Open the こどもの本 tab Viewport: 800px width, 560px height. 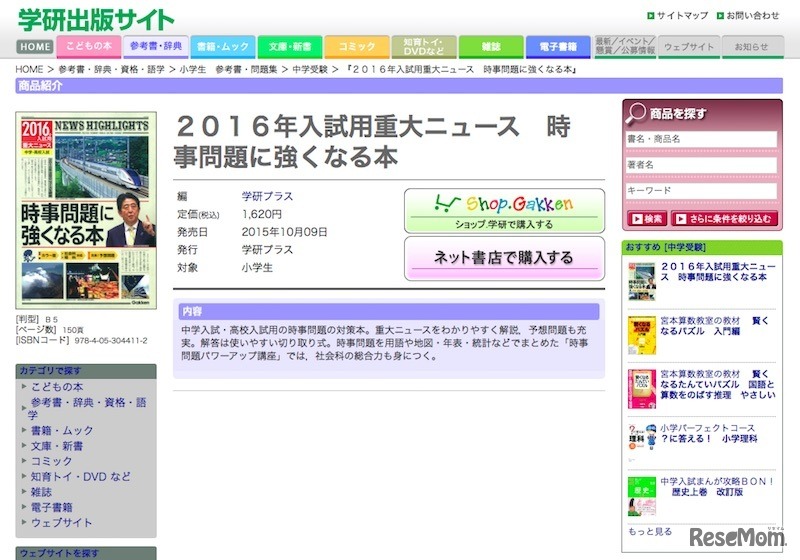(89, 46)
